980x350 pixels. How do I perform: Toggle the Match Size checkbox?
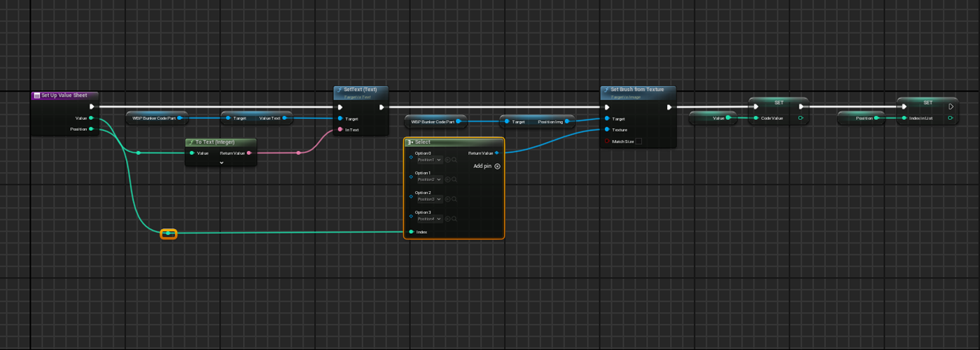click(x=638, y=141)
